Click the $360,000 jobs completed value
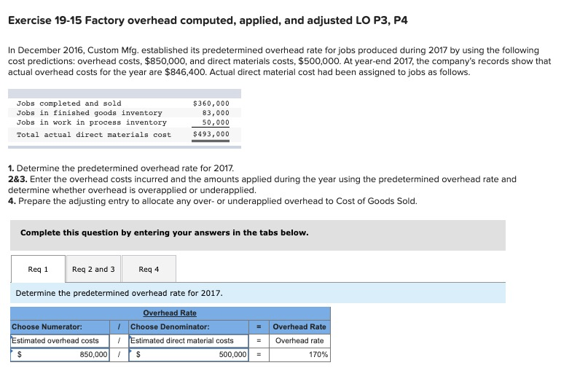This screenshot has height=368, width=588. (x=211, y=103)
